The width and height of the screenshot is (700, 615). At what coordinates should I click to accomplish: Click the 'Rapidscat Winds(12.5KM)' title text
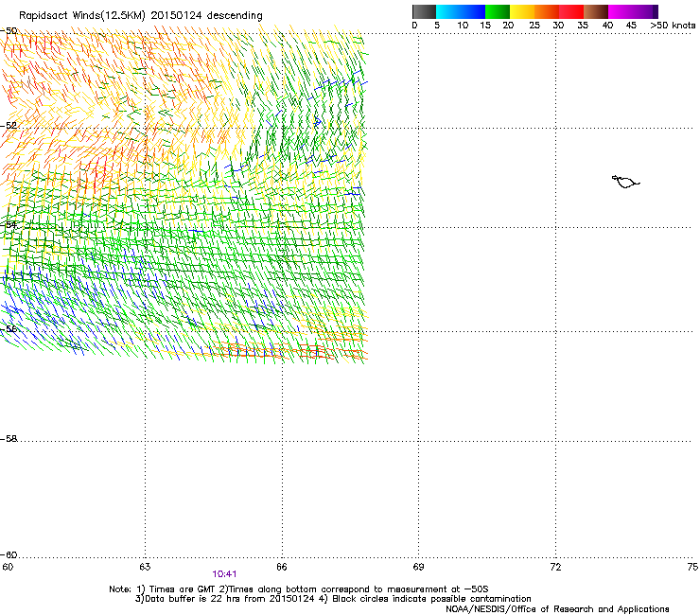(x=82, y=16)
